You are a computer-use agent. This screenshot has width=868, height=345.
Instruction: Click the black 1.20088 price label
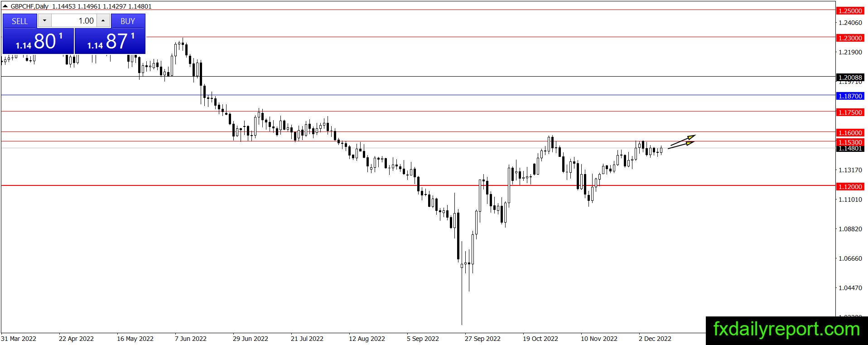tap(850, 78)
